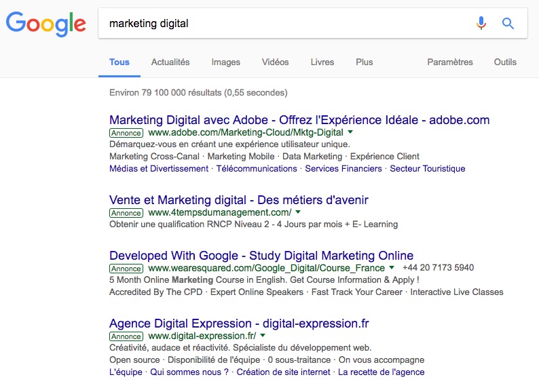
Task: Click www.4tempsdumanagement.com/ URL text
Action: point(220,213)
